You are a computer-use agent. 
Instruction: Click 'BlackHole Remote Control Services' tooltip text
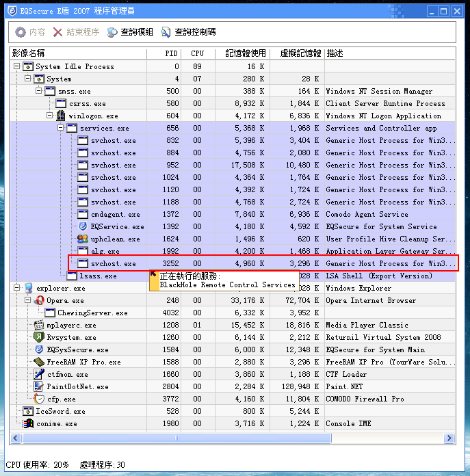pos(227,285)
